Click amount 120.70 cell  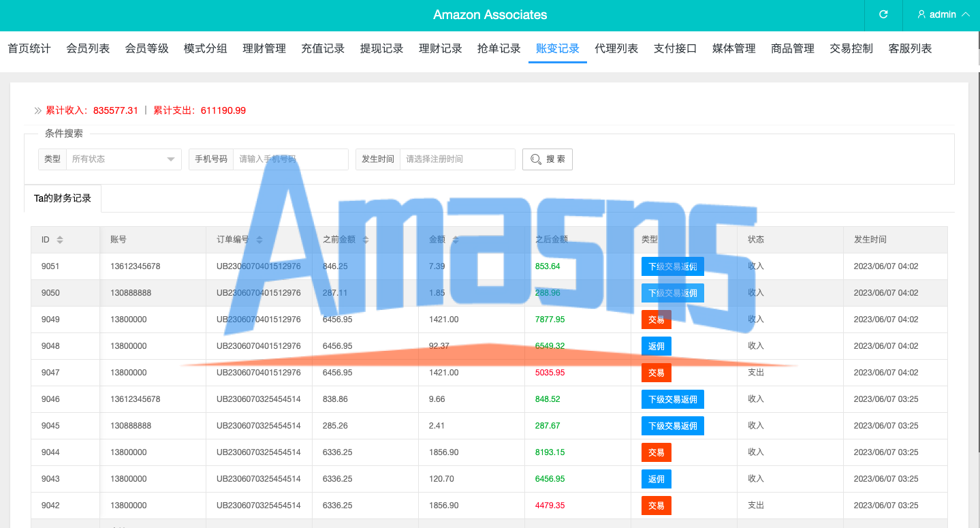click(441, 479)
